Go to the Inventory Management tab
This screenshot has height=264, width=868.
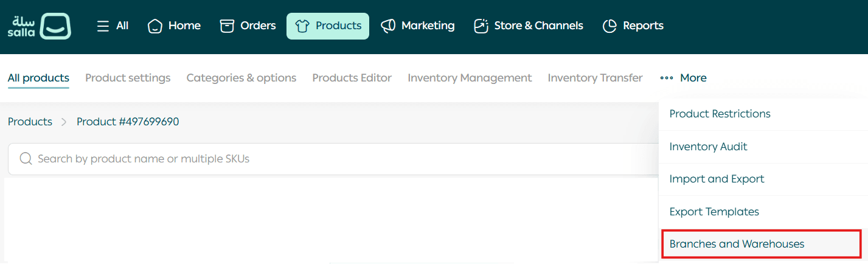tap(470, 78)
